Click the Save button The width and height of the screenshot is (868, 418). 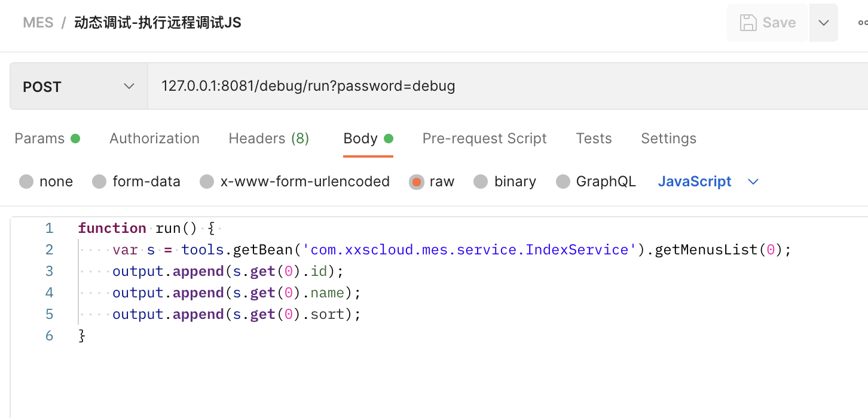point(768,23)
